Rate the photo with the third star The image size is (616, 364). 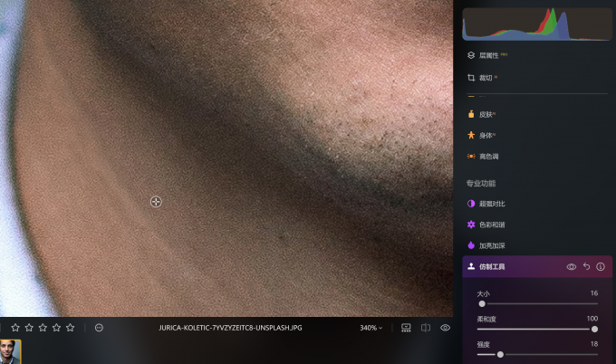43,328
